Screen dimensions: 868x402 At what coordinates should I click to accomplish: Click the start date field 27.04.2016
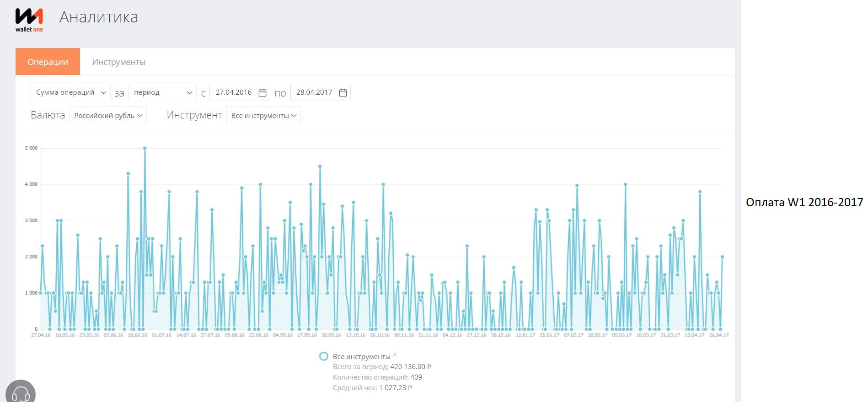[234, 92]
